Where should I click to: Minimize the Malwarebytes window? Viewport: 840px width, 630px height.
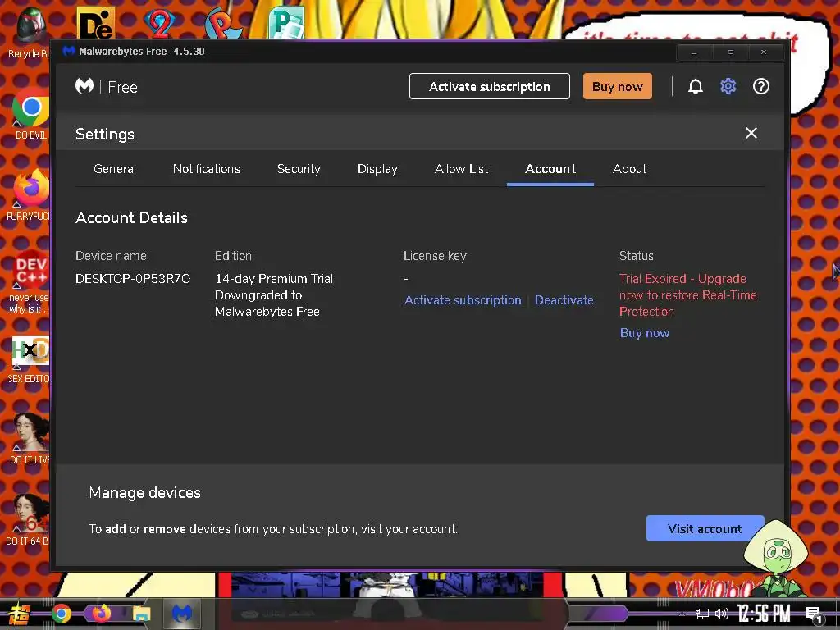(x=694, y=52)
